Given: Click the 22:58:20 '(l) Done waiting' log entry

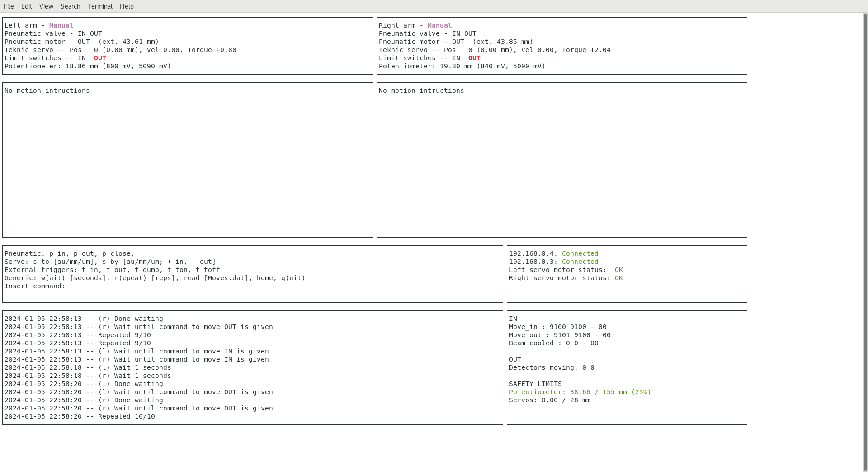Looking at the screenshot, I should click(x=84, y=384).
